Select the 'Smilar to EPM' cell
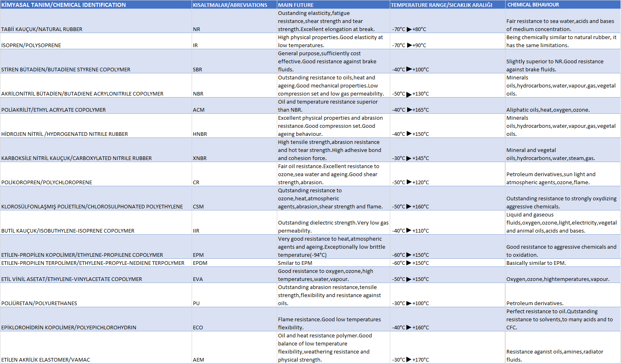 coord(333,263)
